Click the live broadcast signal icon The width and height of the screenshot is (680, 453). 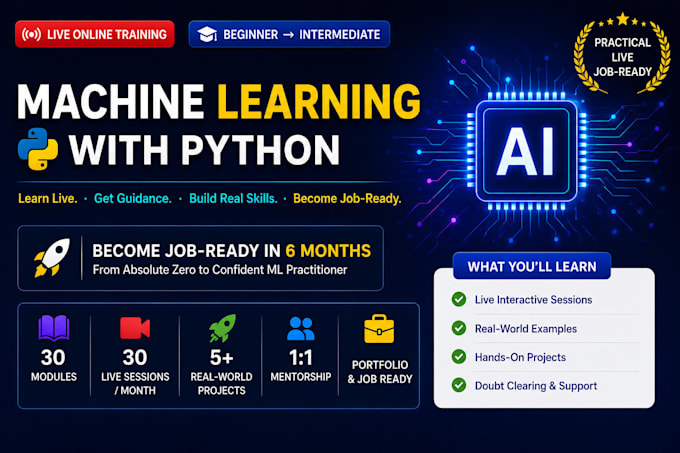[x=32, y=34]
